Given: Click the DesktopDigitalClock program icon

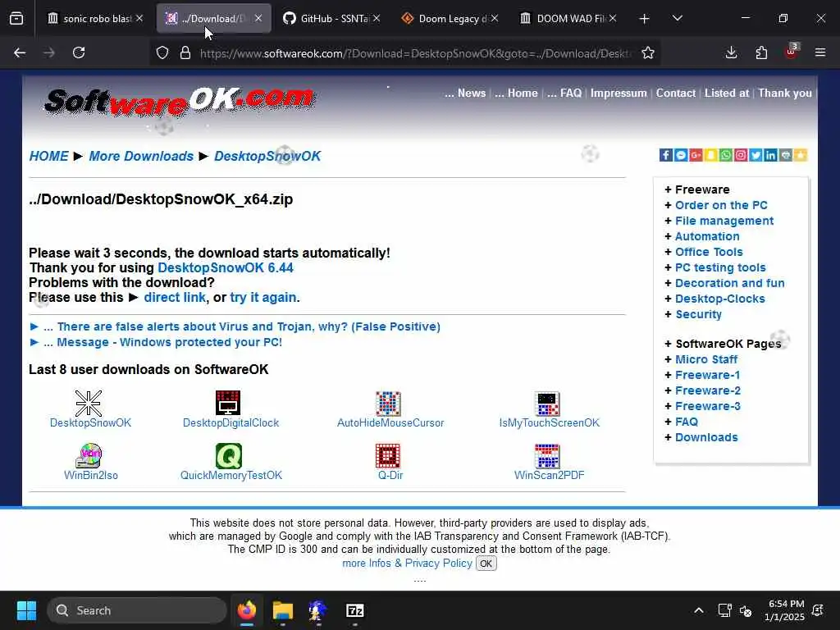Looking at the screenshot, I should [228, 404].
